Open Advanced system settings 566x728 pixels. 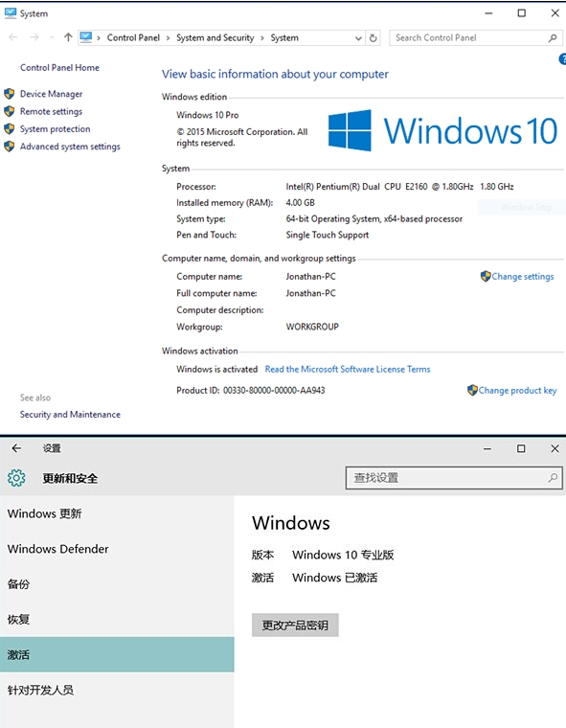70,147
